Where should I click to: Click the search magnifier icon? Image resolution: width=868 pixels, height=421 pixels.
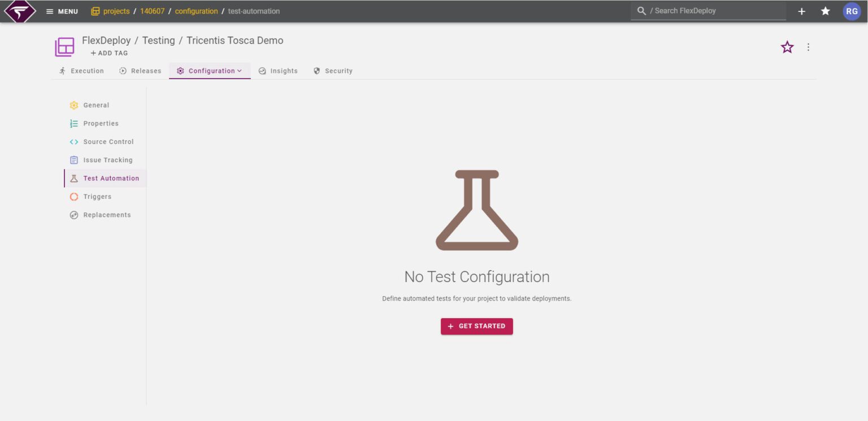tap(641, 10)
